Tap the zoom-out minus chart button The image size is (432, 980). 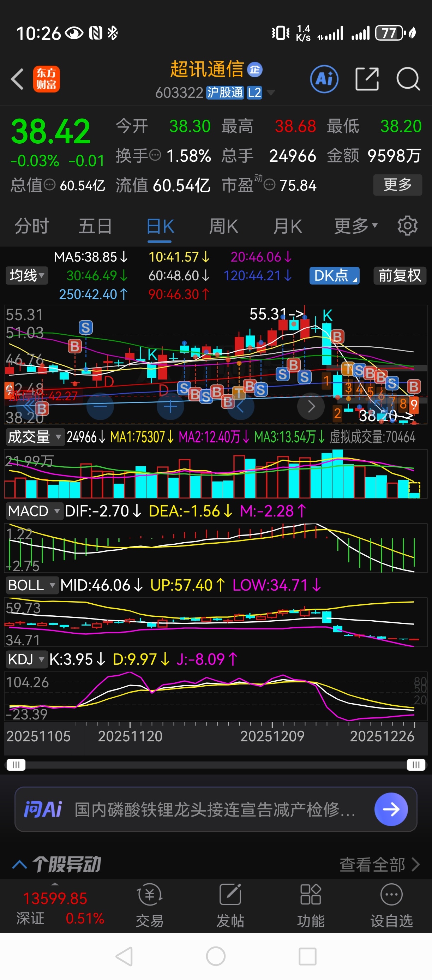pyautogui.click(x=100, y=406)
